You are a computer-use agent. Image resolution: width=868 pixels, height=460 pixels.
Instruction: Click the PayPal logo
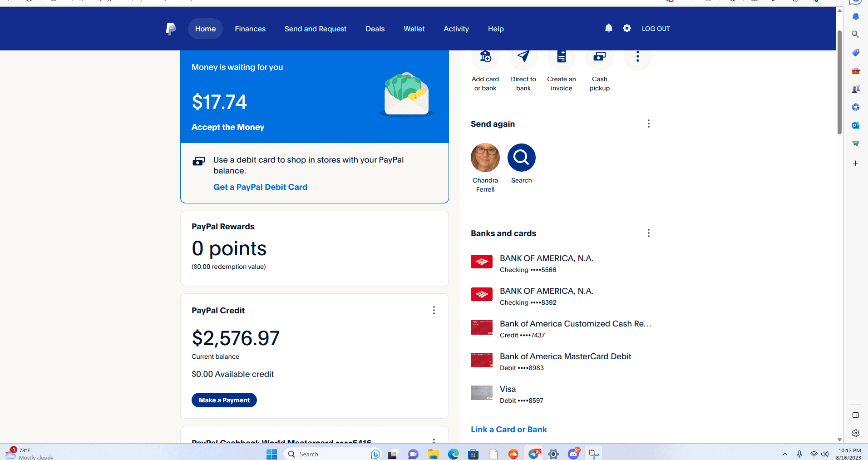tap(171, 29)
